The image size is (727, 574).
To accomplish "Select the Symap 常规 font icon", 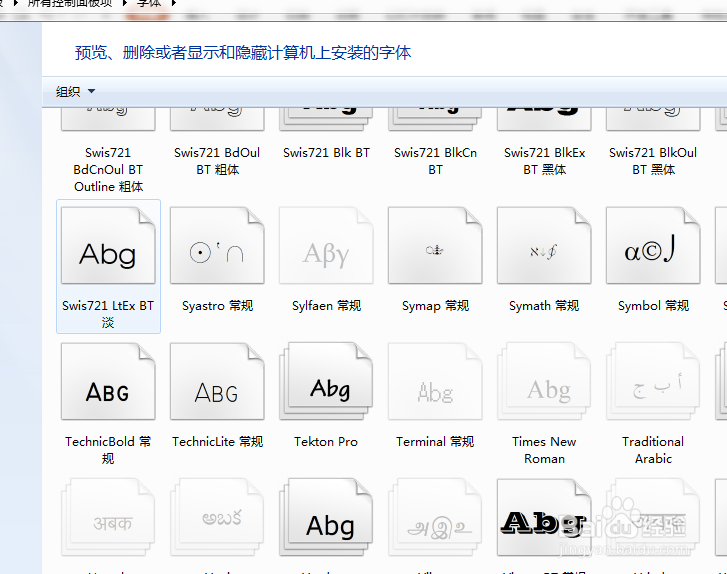I will (435, 245).
